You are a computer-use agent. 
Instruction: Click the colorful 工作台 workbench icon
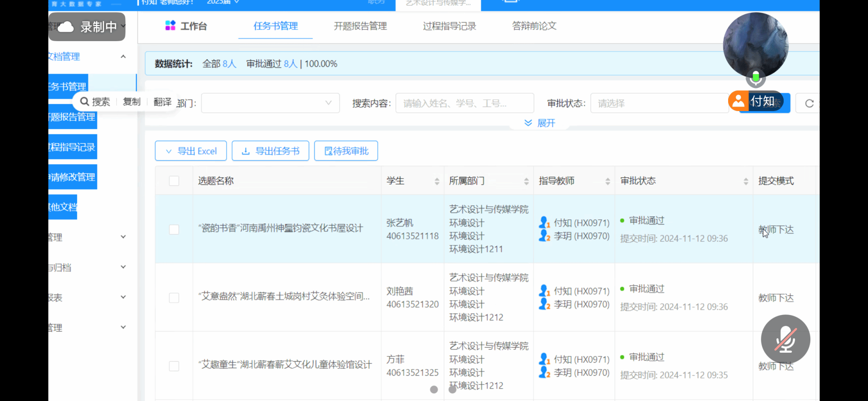pyautogui.click(x=170, y=26)
